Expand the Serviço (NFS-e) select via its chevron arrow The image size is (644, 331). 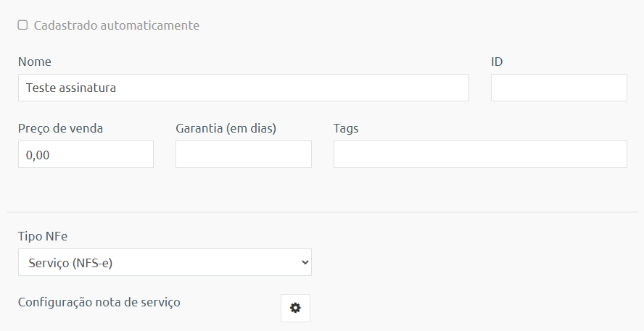point(305,262)
